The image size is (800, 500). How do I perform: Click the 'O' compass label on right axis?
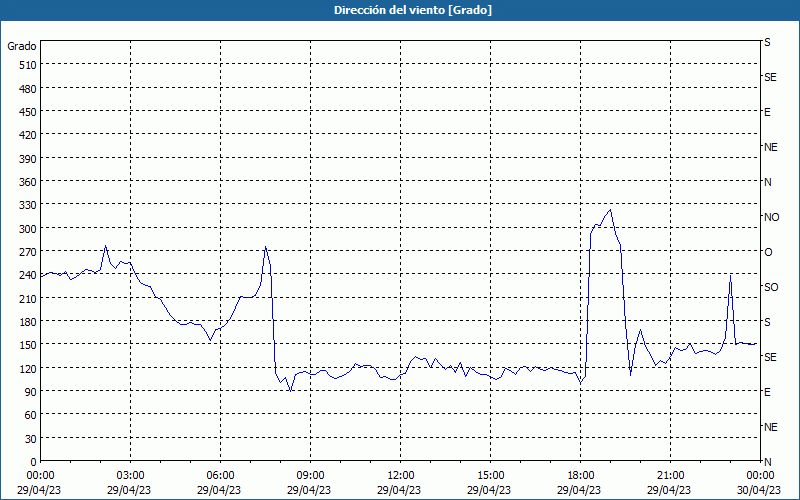click(768, 252)
